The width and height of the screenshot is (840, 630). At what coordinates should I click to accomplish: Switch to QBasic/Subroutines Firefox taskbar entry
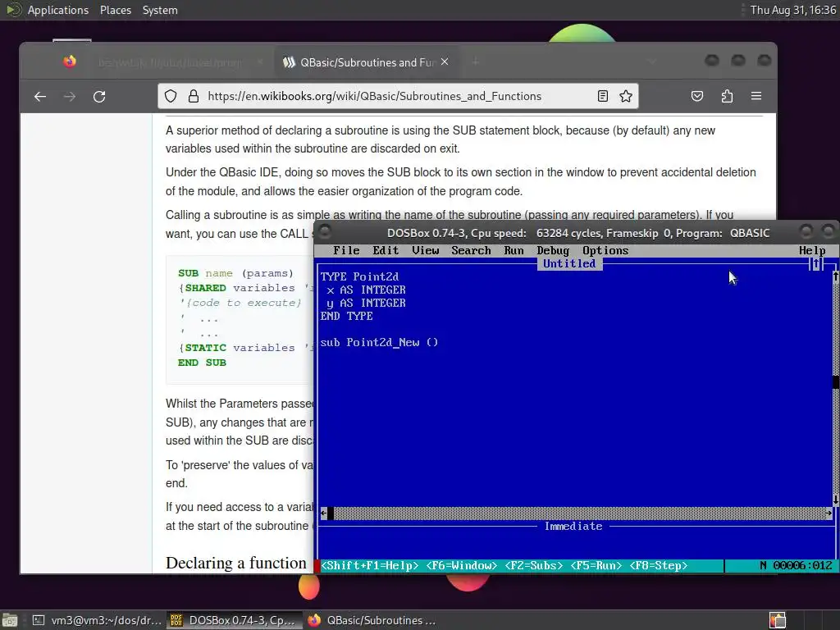coord(372,620)
